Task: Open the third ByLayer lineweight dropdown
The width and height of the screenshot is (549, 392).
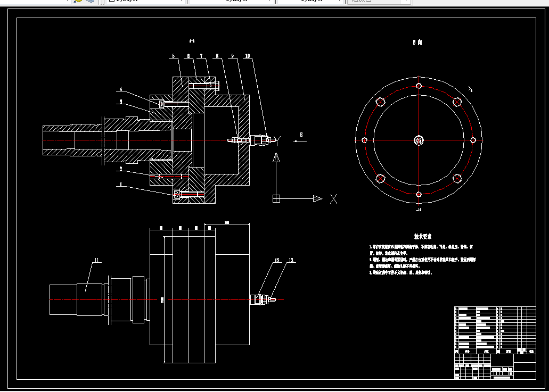Action: click(310, 1)
